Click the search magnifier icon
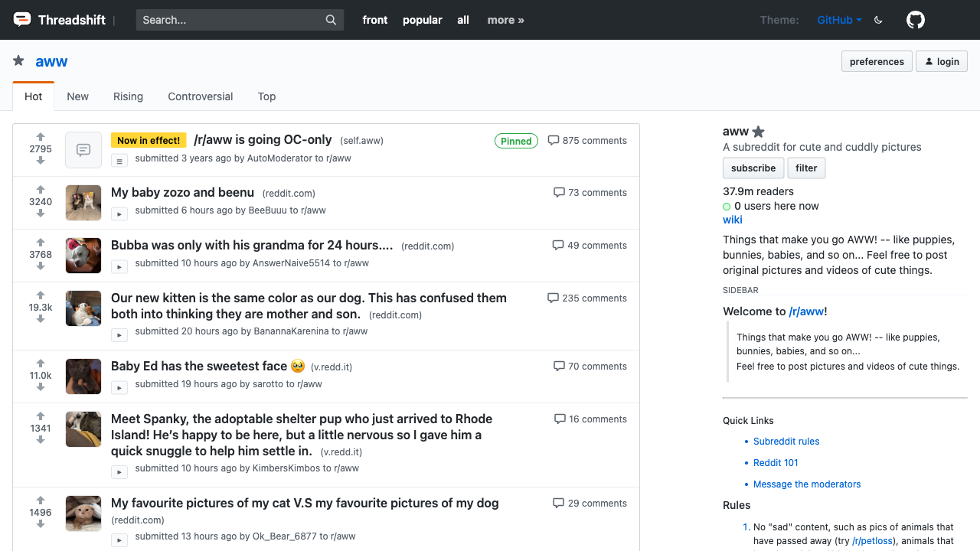980x551 pixels. 331,20
